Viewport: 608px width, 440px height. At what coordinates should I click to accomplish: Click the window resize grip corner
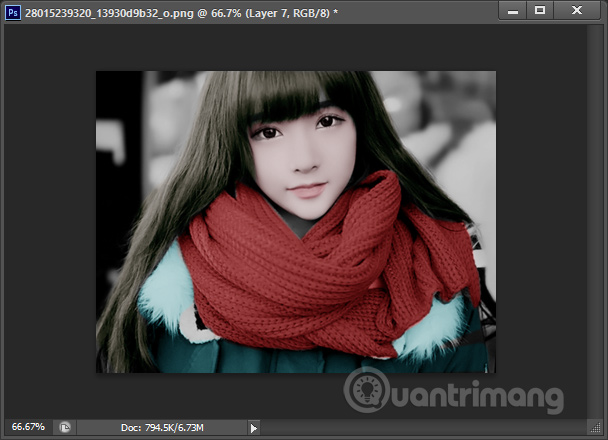(x=595, y=428)
